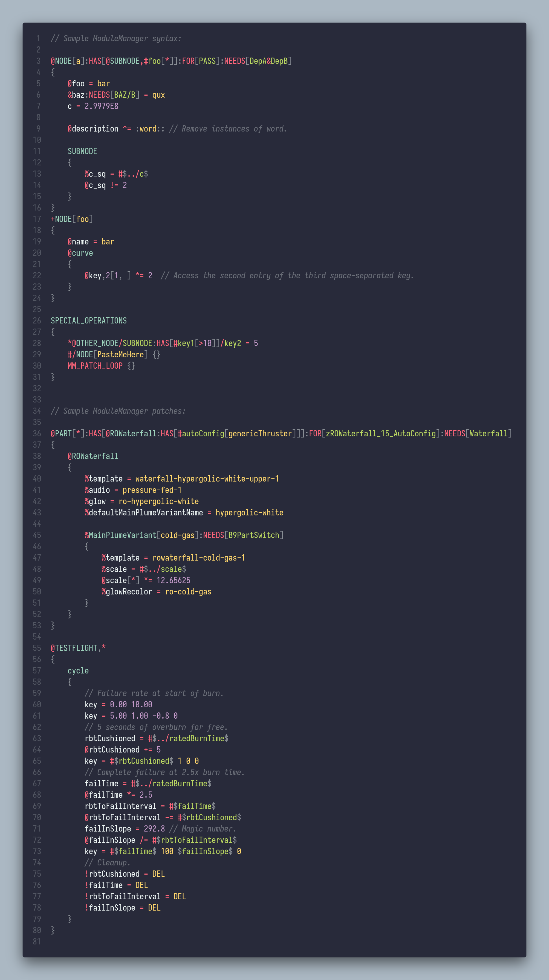The width and height of the screenshot is (549, 980).
Task: Click the 'waterfall-hypergolic-white-upper-1' template value
Action: pos(207,479)
